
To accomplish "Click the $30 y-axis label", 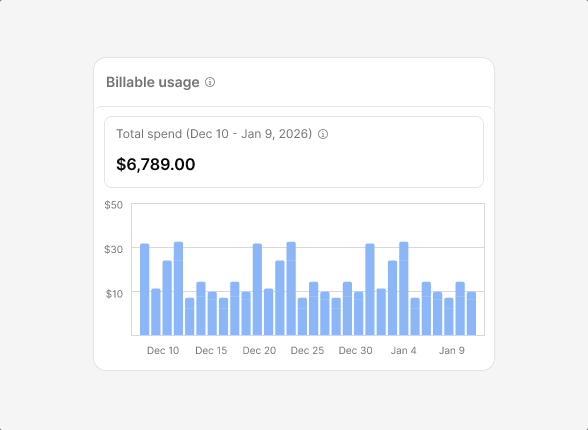I will click(114, 249).
